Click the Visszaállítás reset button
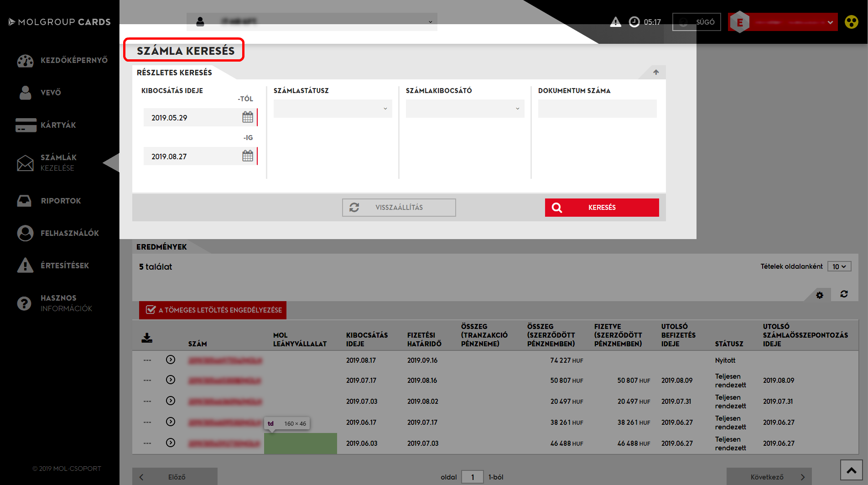The height and width of the screenshot is (485, 868). click(x=399, y=208)
